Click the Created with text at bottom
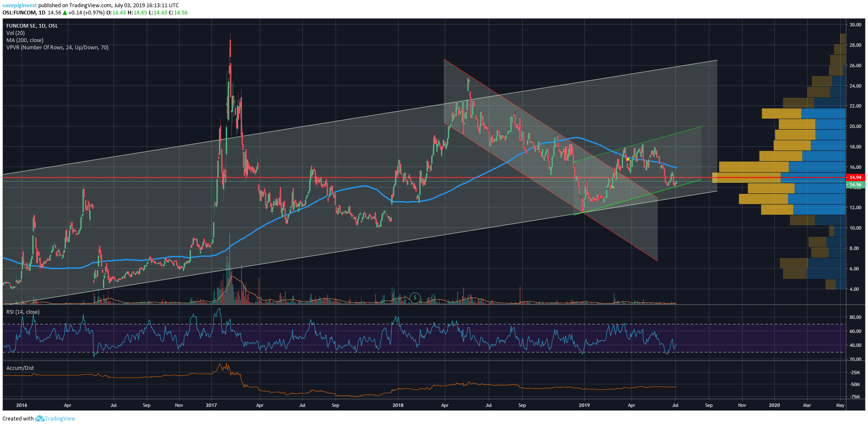 (x=18, y=419)
